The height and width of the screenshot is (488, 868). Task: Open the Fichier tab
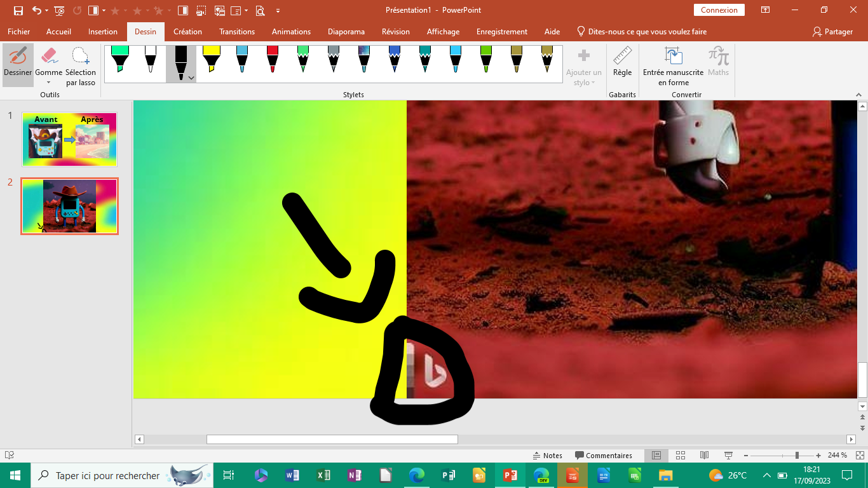click(x=19, y=32)
